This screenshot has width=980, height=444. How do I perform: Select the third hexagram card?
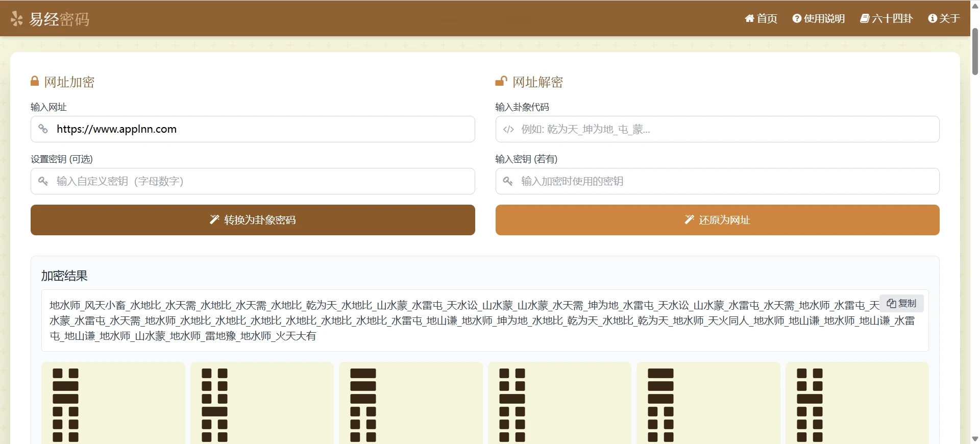click(x=411, y=403)
